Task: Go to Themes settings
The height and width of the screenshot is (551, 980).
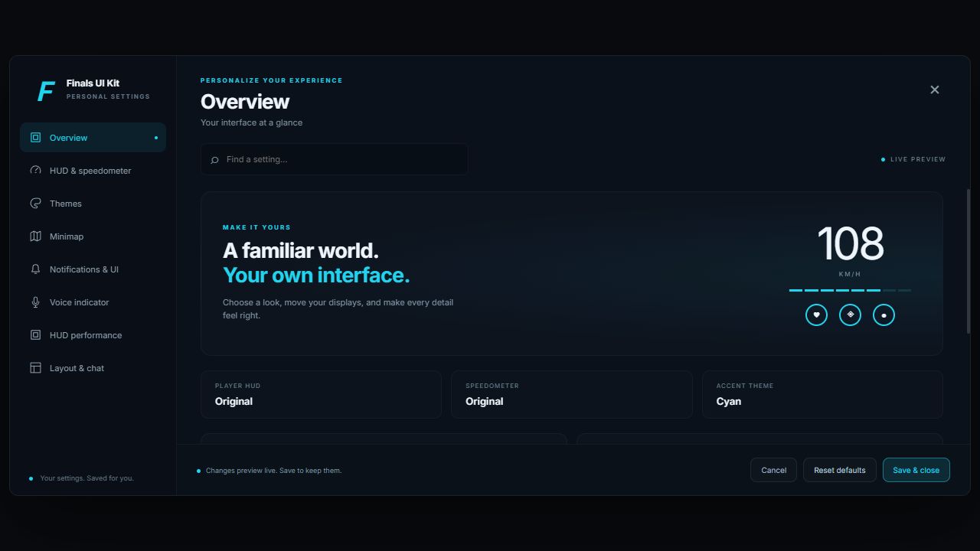Action: coord(93,204)
